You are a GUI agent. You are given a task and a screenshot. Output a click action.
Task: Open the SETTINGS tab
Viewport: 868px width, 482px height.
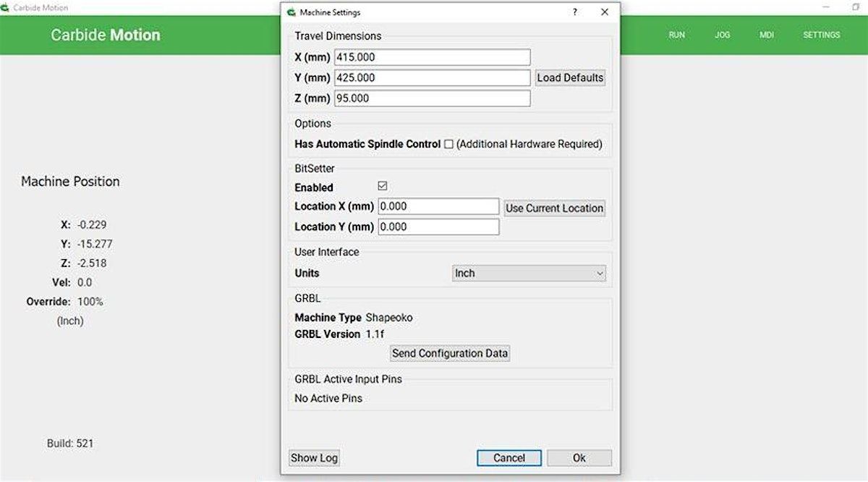821,35
